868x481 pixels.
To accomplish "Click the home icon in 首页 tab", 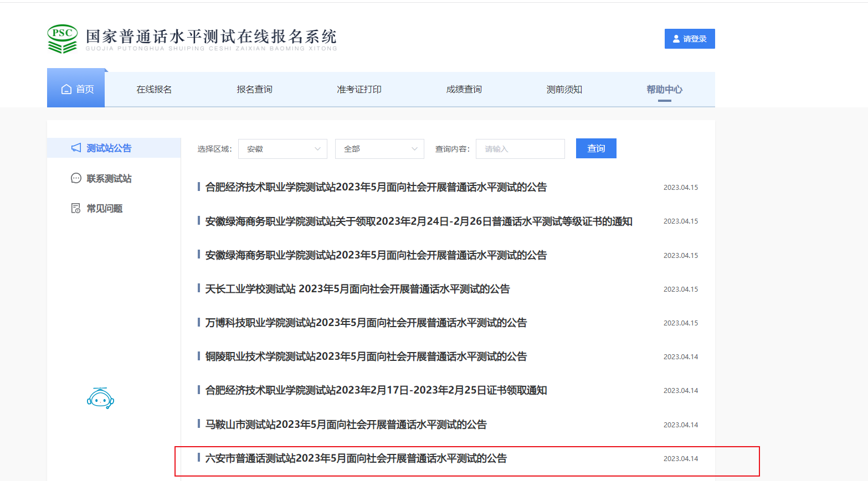I will click(66, 89).
